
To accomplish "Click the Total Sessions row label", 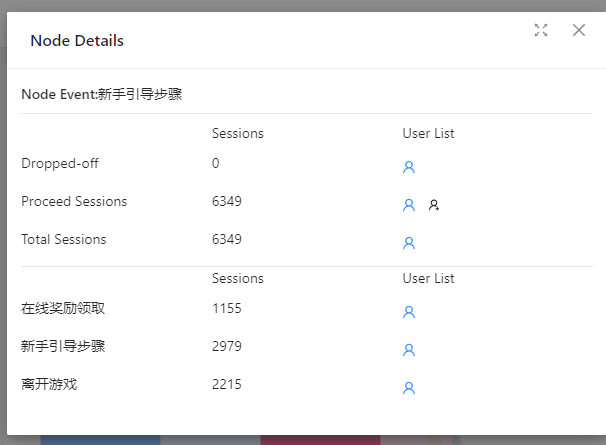I will pos(63,239).
